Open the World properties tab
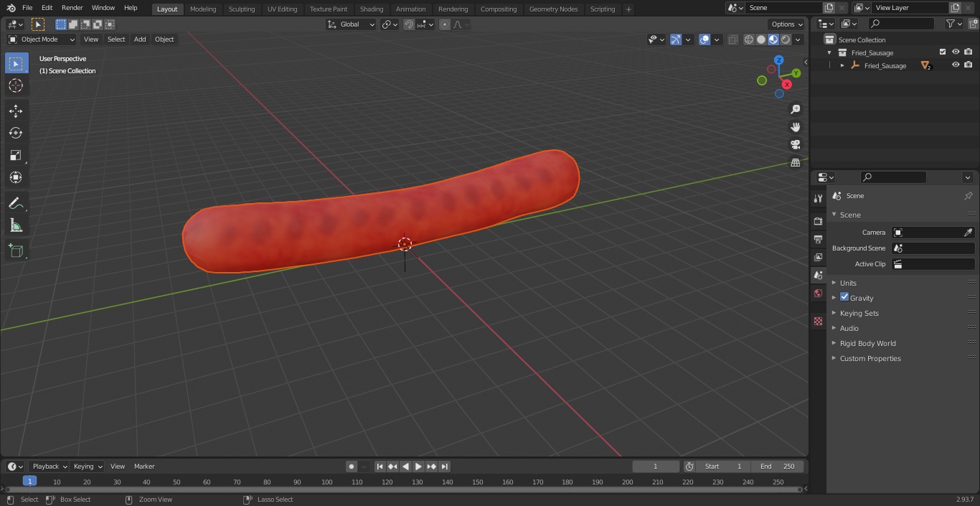The width and height of the screenshot is (980, 506). [818, 294]
